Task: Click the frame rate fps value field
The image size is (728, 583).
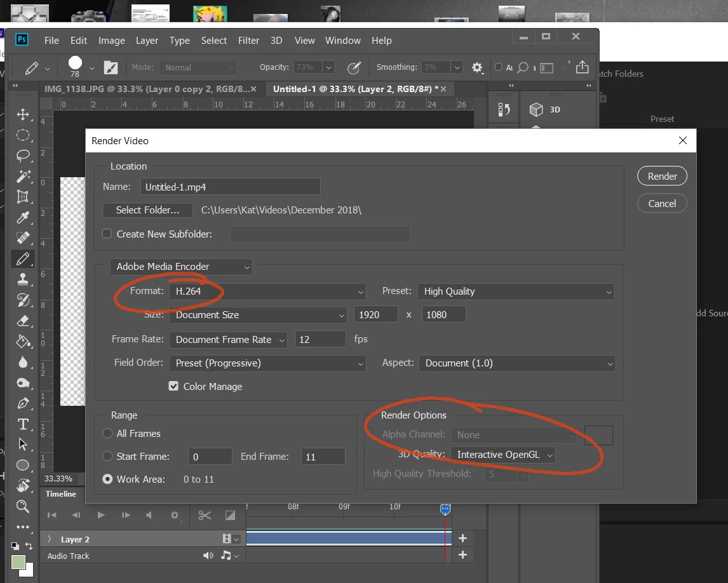Action: (320, 339)
